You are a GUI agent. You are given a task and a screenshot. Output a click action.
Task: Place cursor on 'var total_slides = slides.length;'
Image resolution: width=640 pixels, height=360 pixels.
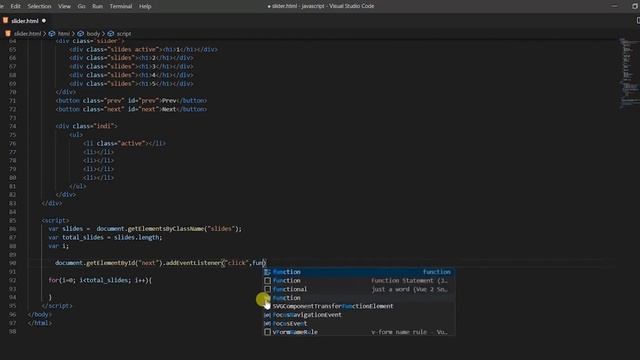click(x=105, y=237)
